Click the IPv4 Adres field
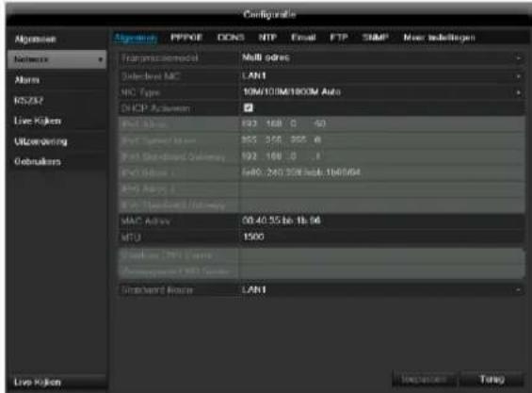The height and width of the screenshot is (393, 532). point(381,123)
